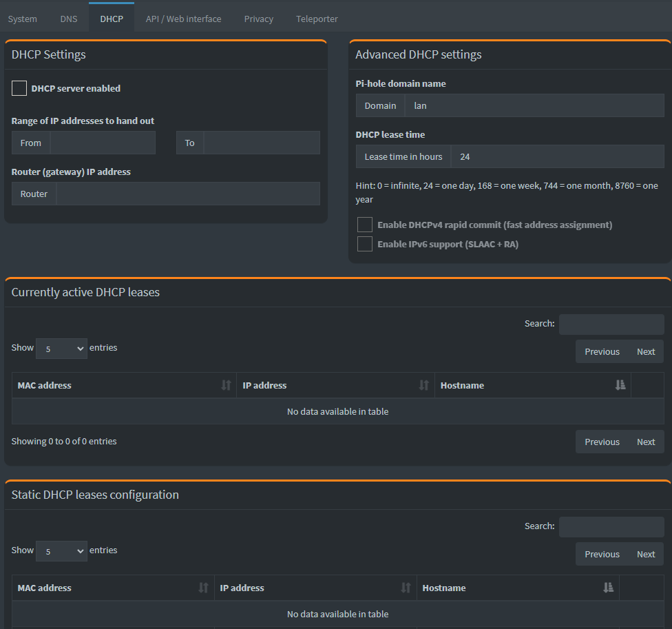
Task: Enable DHCPv4 rapid commit checkbox
Action: (x=365, y=225)
